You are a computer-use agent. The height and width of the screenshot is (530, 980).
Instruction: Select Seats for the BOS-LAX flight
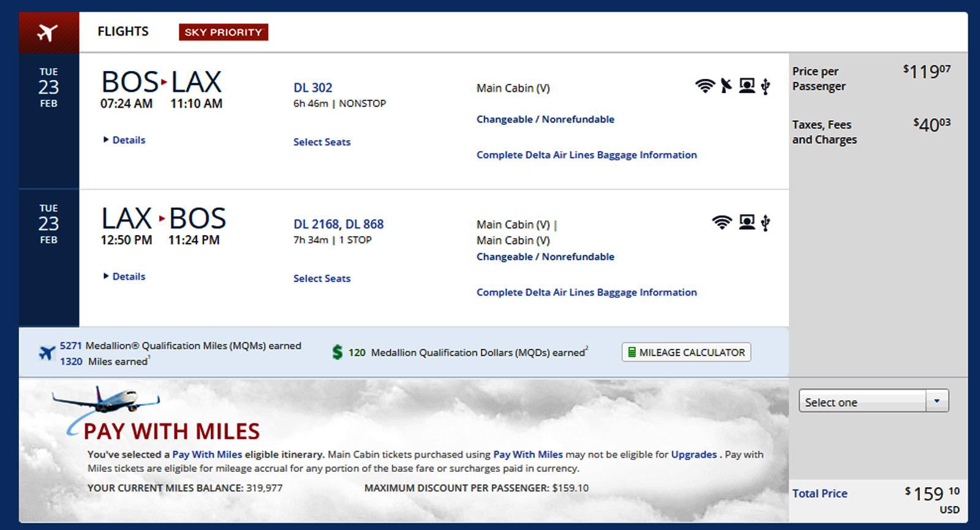pyautogui.click(x=322, y=142)
